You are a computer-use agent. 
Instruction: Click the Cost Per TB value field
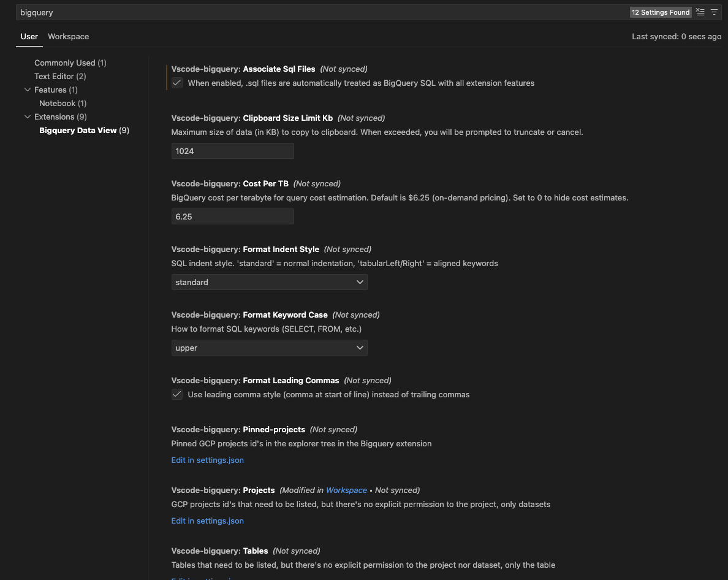click(x=233, y=216)
